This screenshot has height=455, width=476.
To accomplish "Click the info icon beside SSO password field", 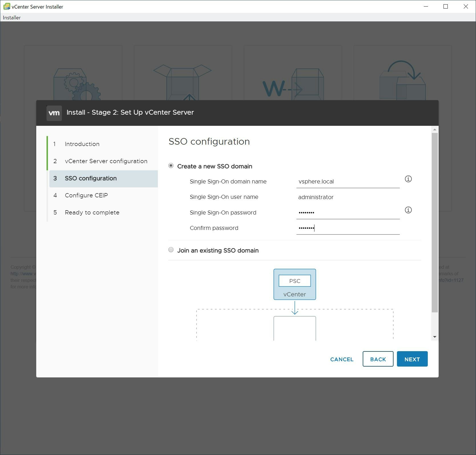I will [408, 210].
